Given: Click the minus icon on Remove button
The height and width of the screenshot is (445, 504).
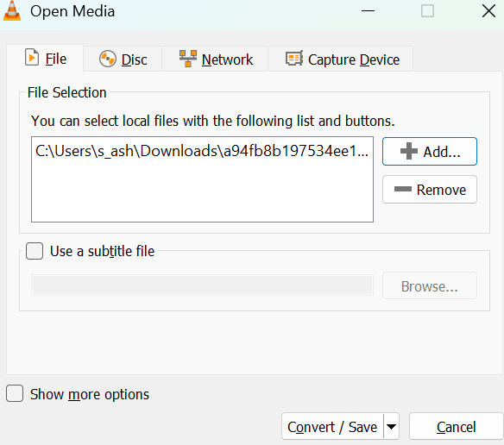Looking at the screenshot, I should click(403, 189).
